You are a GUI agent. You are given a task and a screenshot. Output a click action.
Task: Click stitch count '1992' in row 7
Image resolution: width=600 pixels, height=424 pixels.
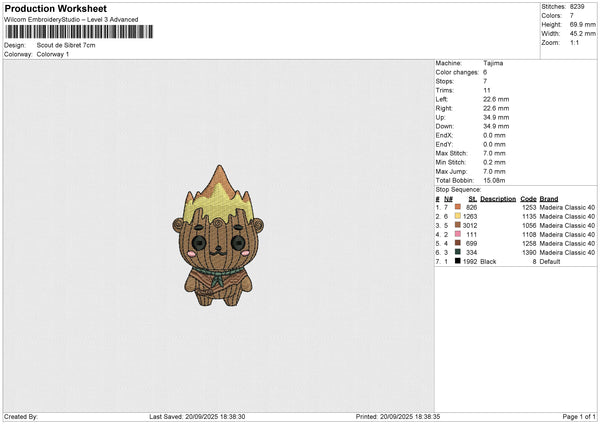pos(470,262)
